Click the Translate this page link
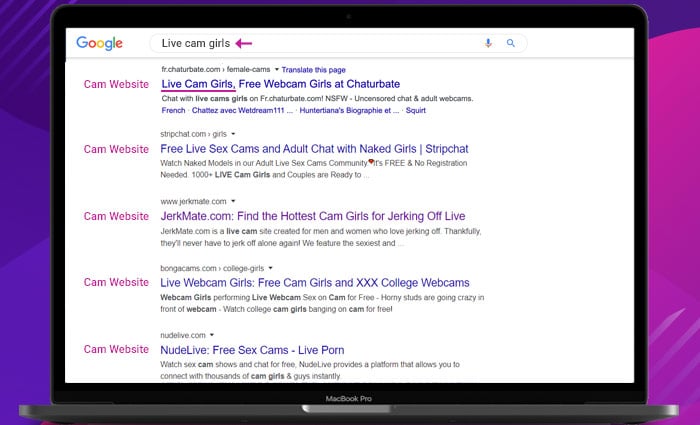Image resolution: width=700 pixels, height=425 pixels. [313, 70]
